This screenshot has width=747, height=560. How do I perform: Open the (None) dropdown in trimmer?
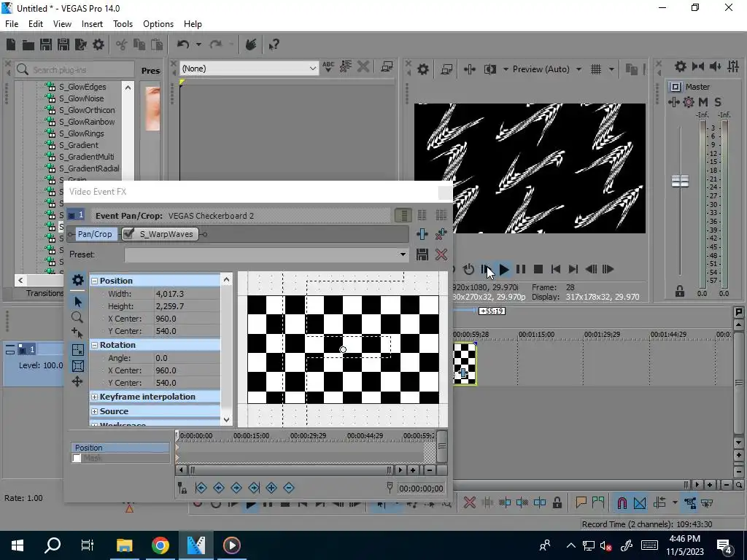(312, 69)
